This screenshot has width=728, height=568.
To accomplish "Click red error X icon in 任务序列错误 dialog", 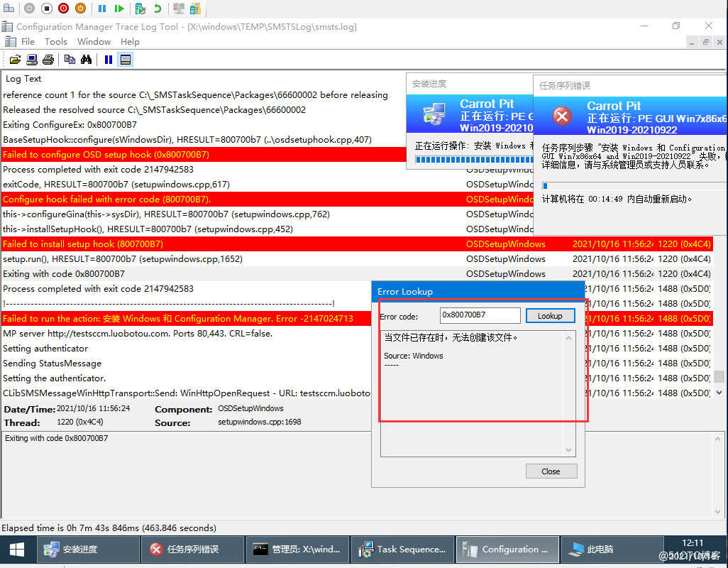I will click(562, 116).
